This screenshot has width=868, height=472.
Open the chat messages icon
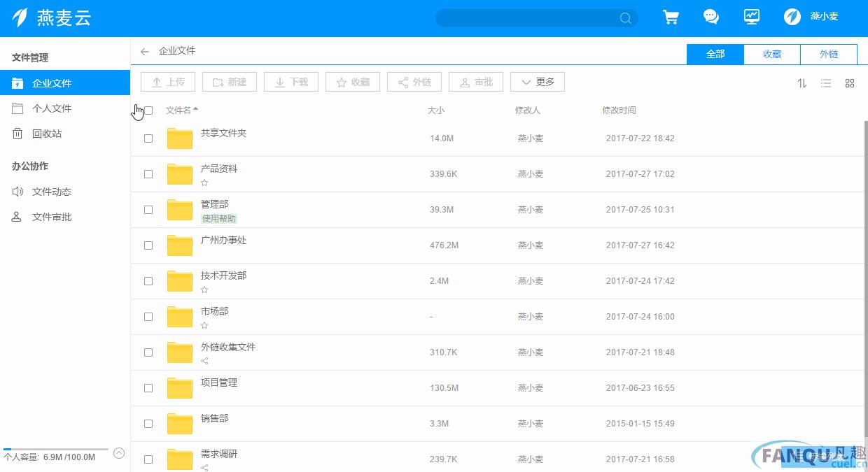tap(711, 17)
